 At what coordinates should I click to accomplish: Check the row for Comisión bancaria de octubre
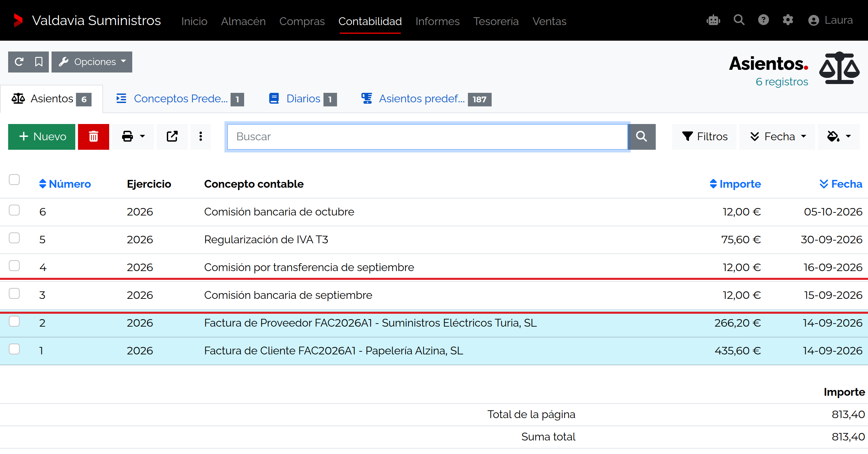pyautogui.click(x=14, y=210)
